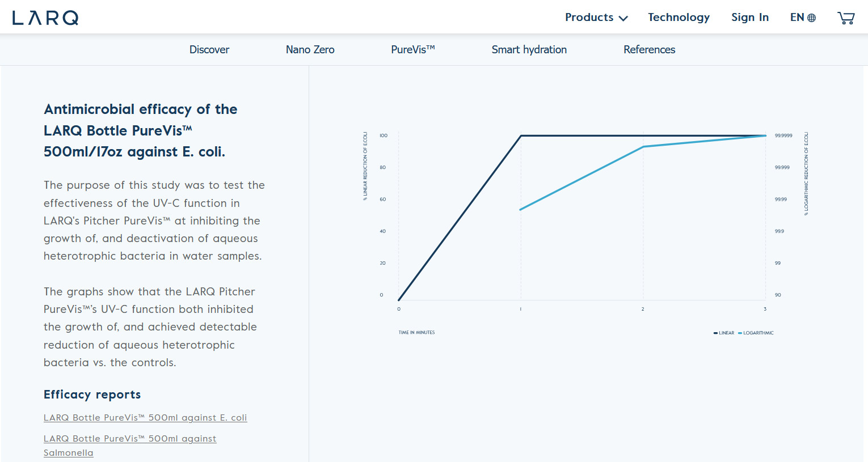868x462 pixels.
Task: Open the EN language selector
Action: 803,18
